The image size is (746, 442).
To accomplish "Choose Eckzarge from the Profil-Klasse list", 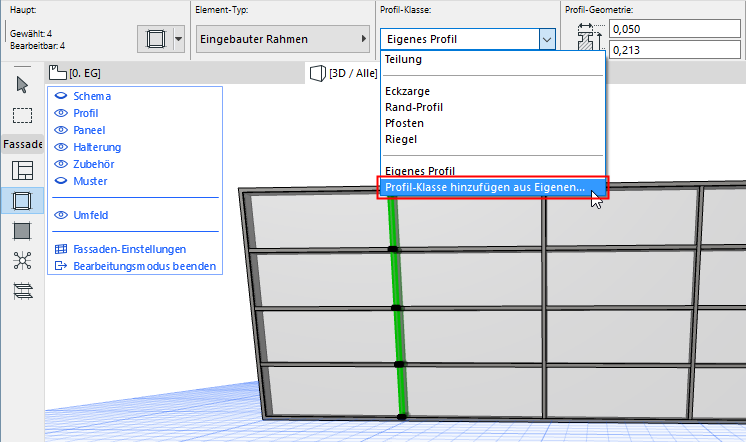I will tap(493, 91).
